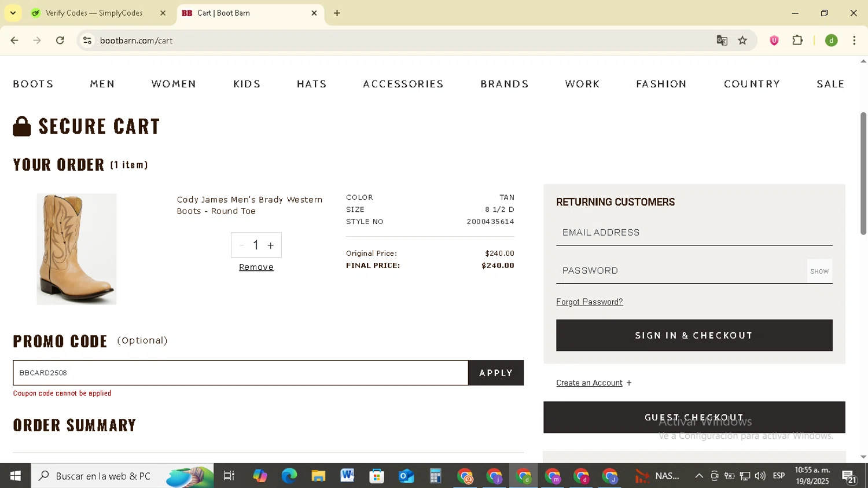Open the Windows Start menu
The height and width of the screenshot is (488, 868).
click(16, 476)
